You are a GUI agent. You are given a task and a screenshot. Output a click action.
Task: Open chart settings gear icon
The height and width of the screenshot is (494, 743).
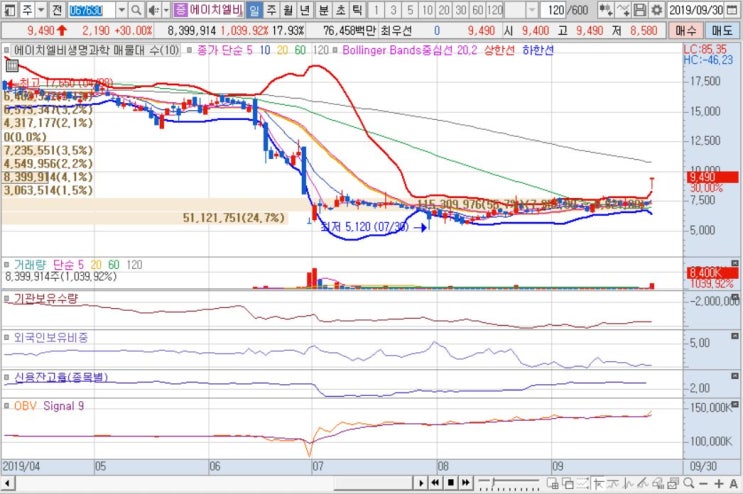(657, 9)
